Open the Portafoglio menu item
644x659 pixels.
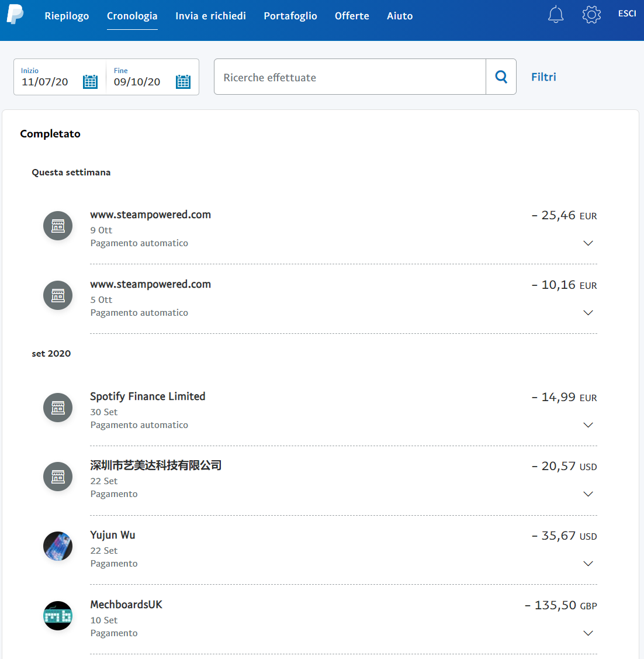[290, 16]
